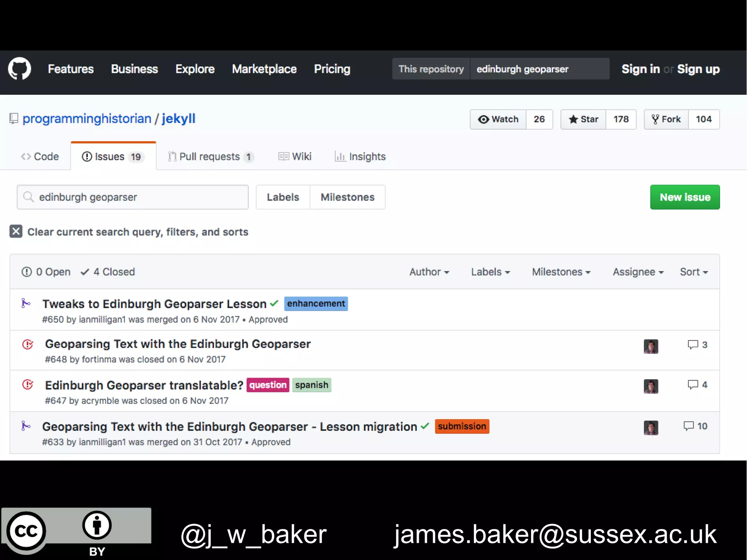Open Pricing in top navigation
Image resolution: width=747 pixels, height=560 pixels.
(x=332, y=69)
